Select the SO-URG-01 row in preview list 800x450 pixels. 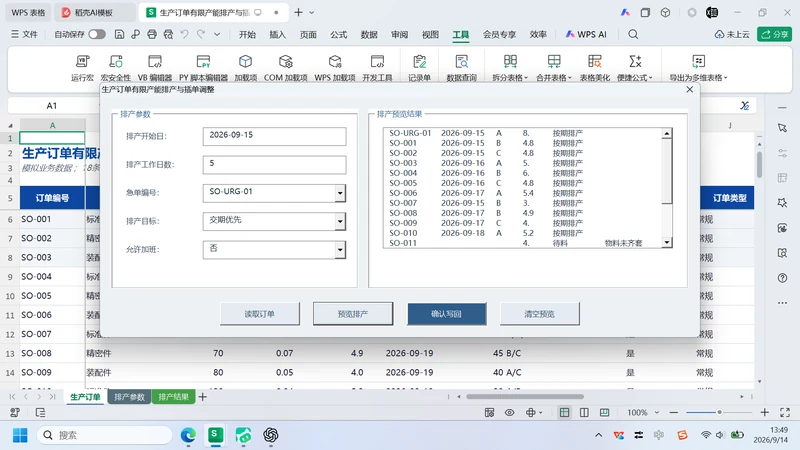click(522, 133)
